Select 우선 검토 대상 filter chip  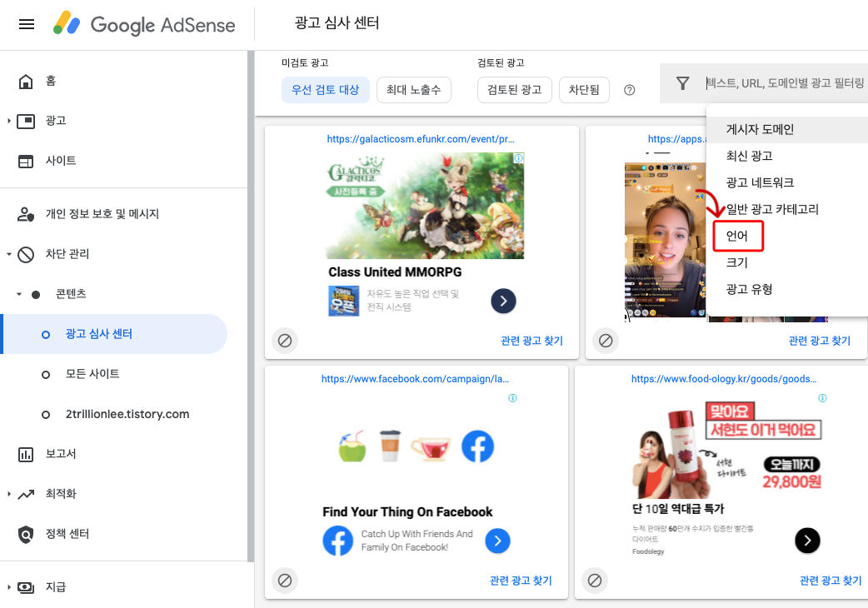coord(326,90)
